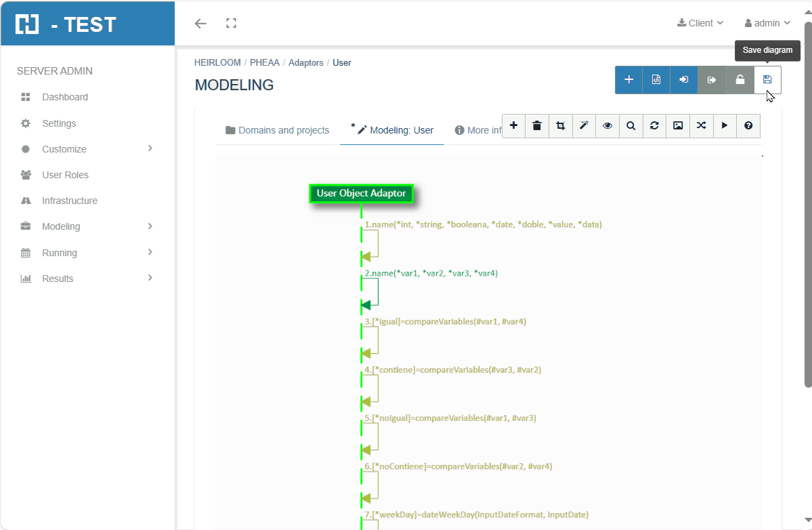Open User Roles in the sidebar
The width and height of the screenshot is (812, 530).
pos(65,175)
